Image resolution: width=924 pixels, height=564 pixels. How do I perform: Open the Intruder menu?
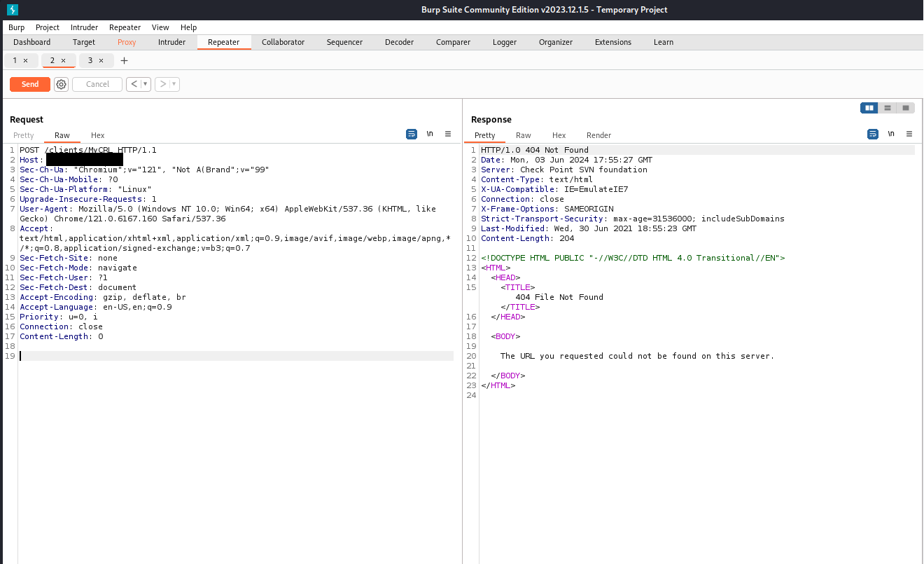coord(84,27)
